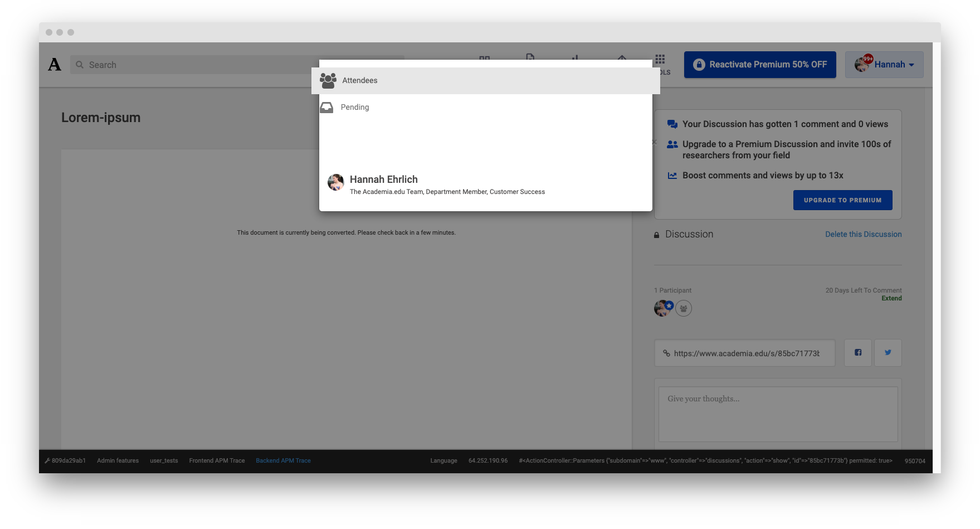Click the document converting message
Screen dimensions: 980x529
pyautogui.click(x=346, y=232)
